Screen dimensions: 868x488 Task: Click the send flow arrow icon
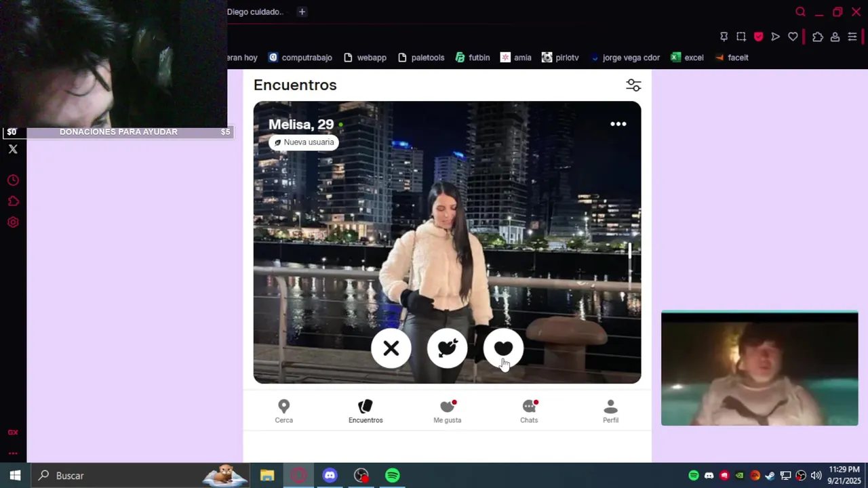tap(776, 37)
